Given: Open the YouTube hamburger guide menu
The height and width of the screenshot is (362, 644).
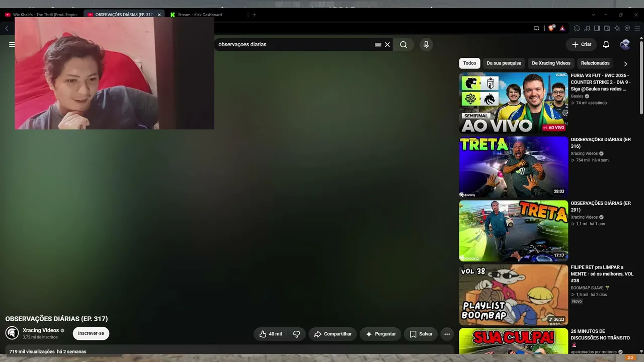Looking at the screenshot, I should tap(12, 45).
